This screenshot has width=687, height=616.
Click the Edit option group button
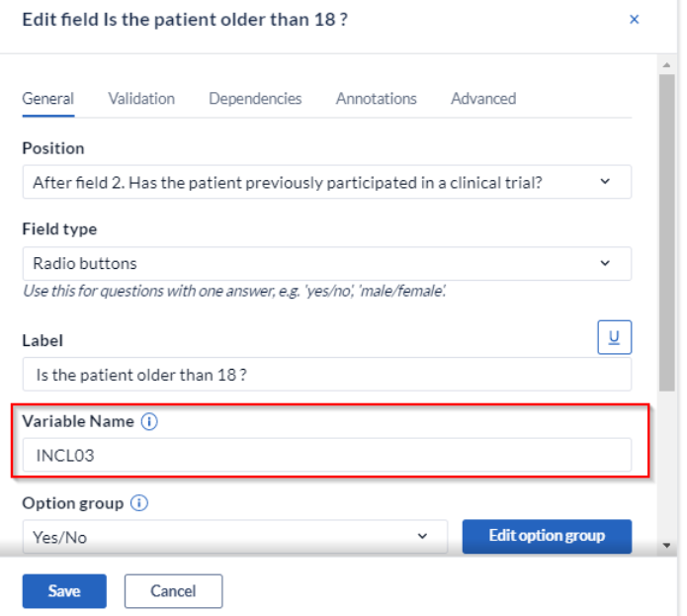tap(547, 536)
